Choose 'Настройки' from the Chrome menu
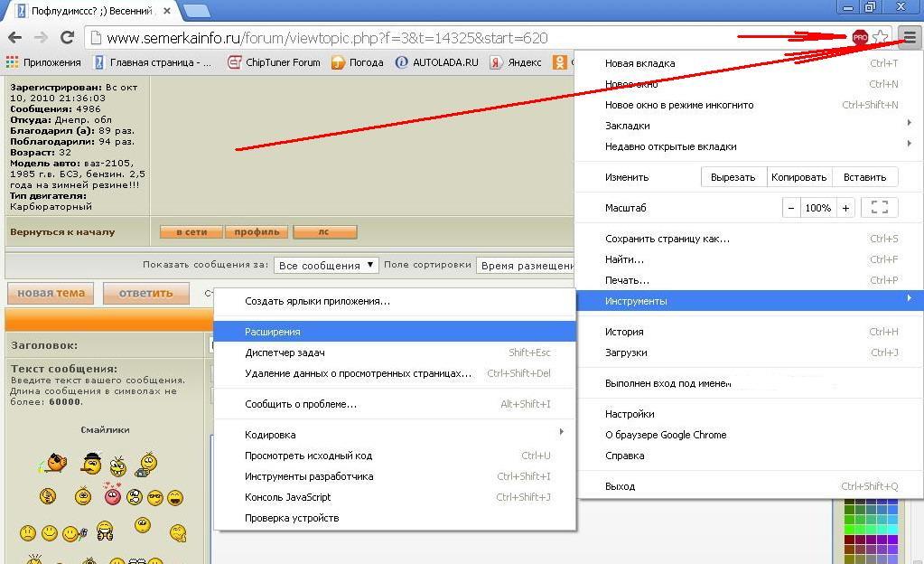The image size is (924, 564). (630, 414)
